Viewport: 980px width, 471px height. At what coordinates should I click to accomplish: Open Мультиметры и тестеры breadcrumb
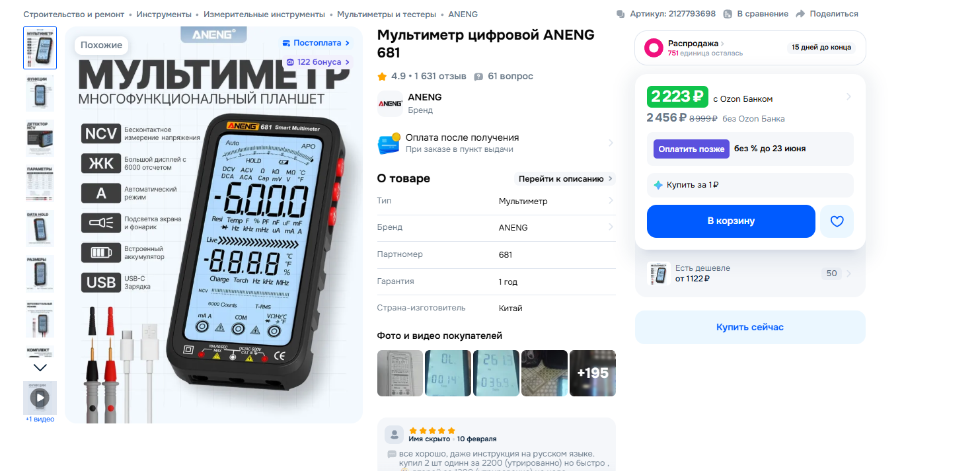pyautogui.click(x=387, y=14)
